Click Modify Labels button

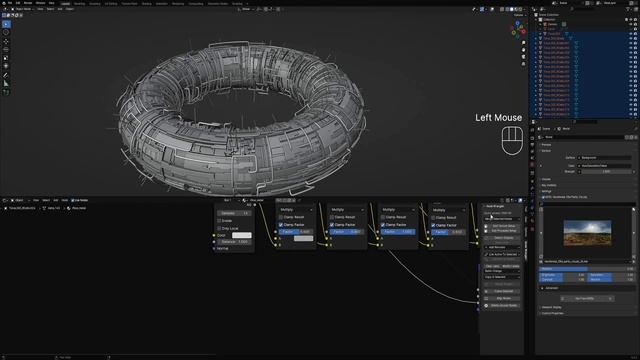(x=511, y=266)
